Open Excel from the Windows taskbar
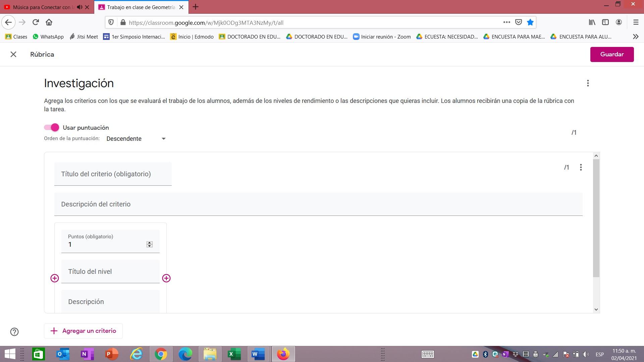This screenshot has height=362, width=644. point(234,354)
